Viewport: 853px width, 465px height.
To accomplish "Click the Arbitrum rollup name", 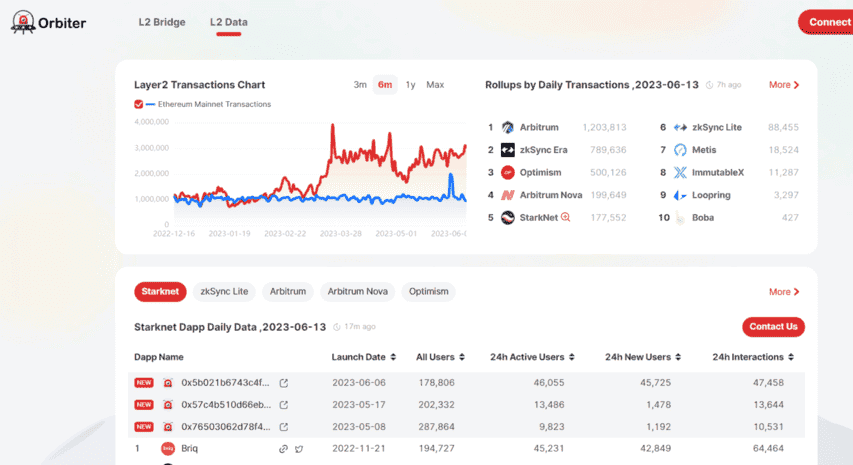I will 539,127.
